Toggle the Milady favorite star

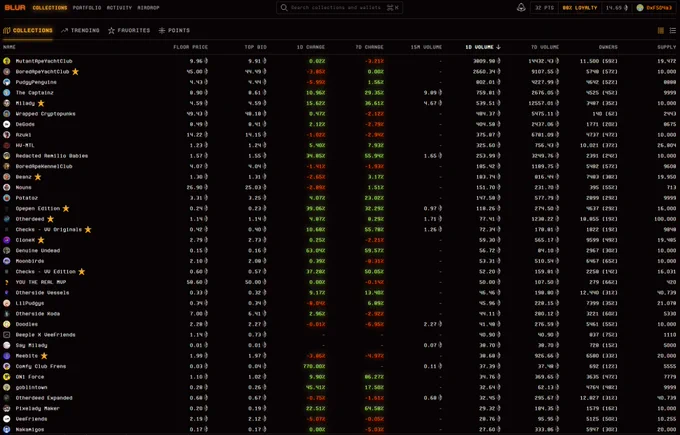(41, 103)
